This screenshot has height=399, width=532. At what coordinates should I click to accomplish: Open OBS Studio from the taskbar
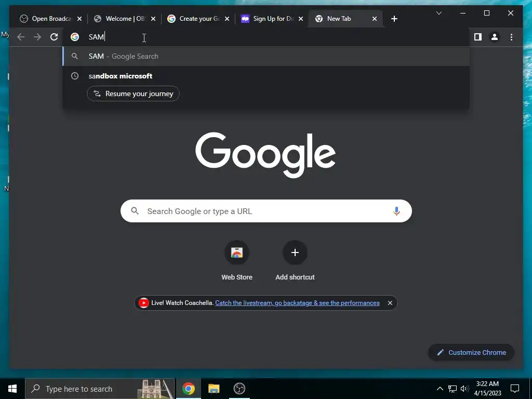(x=239, y=389)
